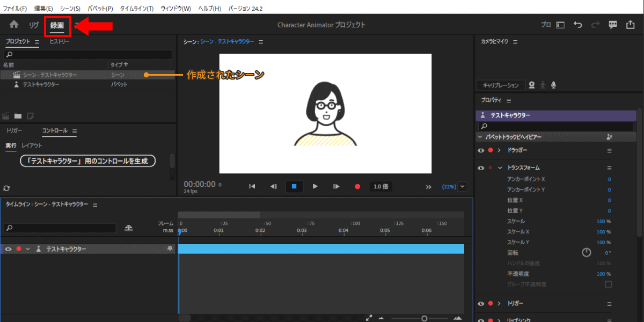This screenshot has height=322, width=644.
Task: Step forward one frame
Action: (x=336, y=187)
